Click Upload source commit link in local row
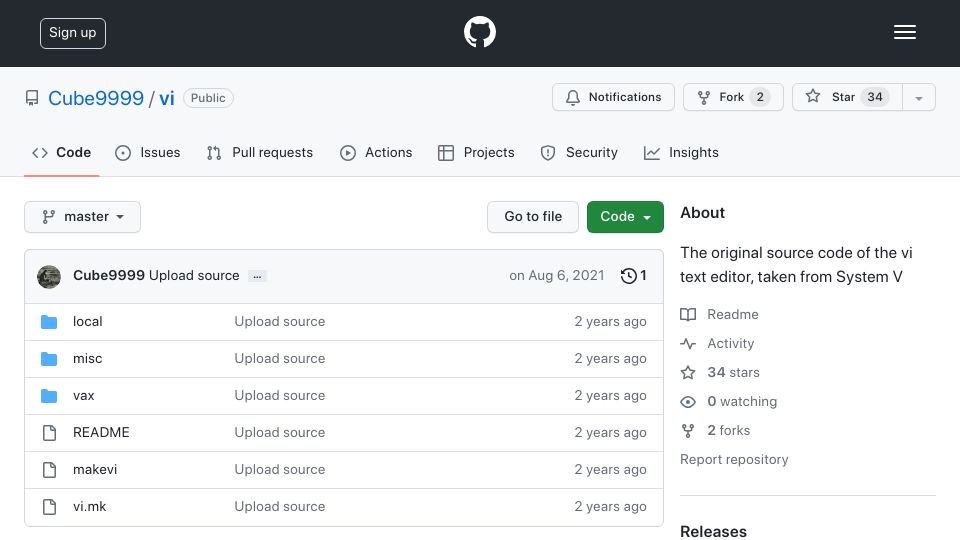The width and height of the screenshot is (960, 540). 280,321
